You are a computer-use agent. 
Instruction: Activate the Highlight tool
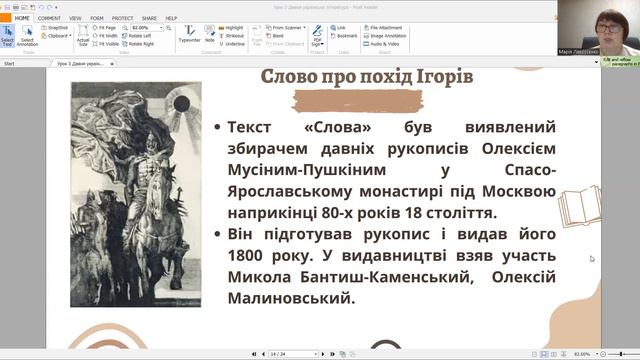tap(231, 28)
